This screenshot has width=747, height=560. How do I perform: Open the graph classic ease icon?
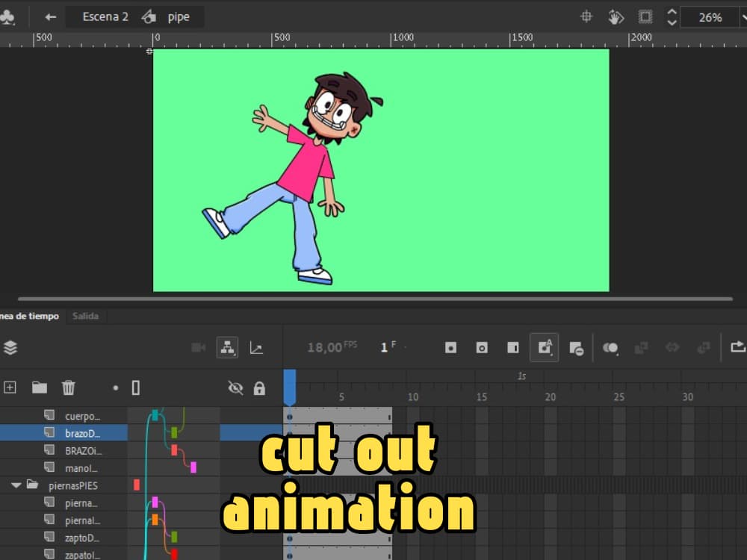256,348
